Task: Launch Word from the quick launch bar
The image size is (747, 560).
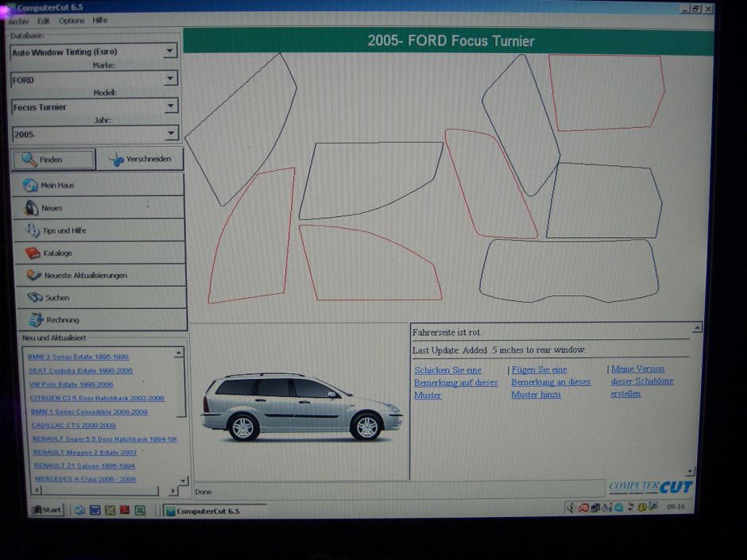Action: [95, 510]
